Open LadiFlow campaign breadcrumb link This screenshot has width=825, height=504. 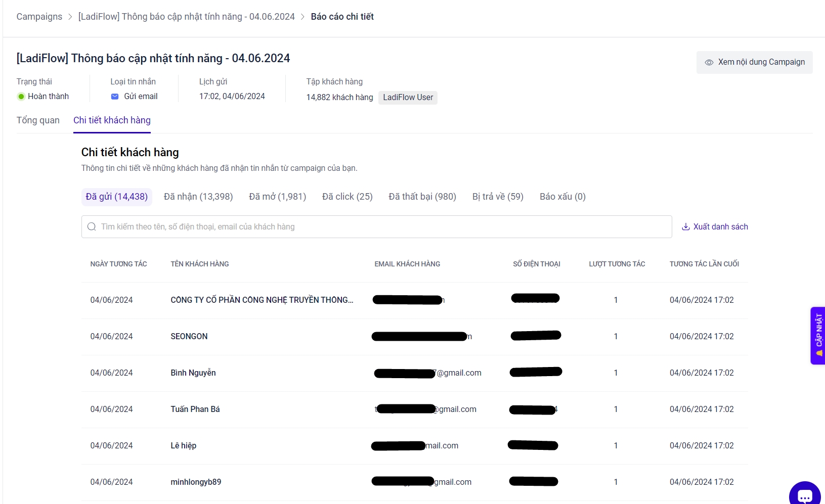tap(186, 17)
